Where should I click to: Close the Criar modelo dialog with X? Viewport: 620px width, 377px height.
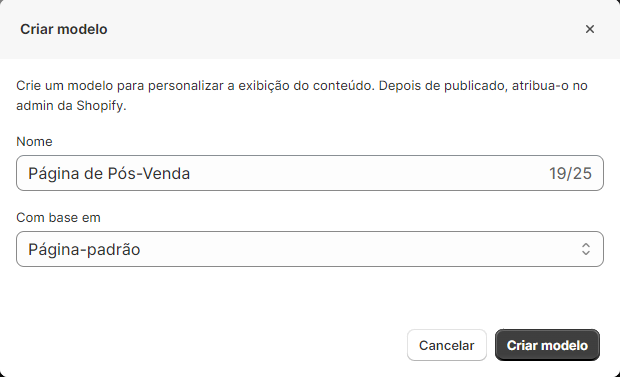coord(590,29)
